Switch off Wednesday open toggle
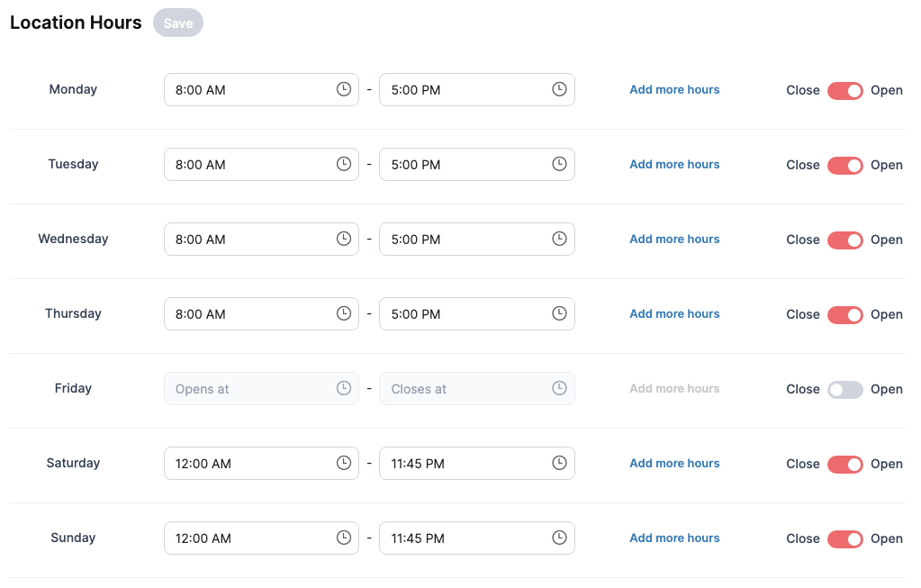The image size is (921, 588). [x=844, y=240]
